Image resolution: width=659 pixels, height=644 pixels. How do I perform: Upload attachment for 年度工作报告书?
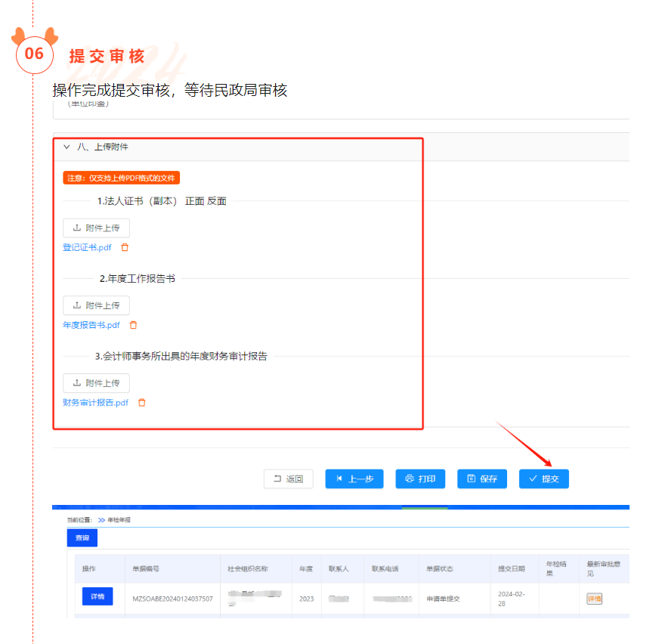coord(96,305)
